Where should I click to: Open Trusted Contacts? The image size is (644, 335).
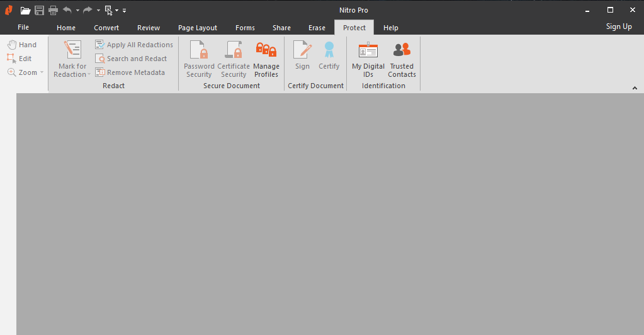tap(402, 59)
